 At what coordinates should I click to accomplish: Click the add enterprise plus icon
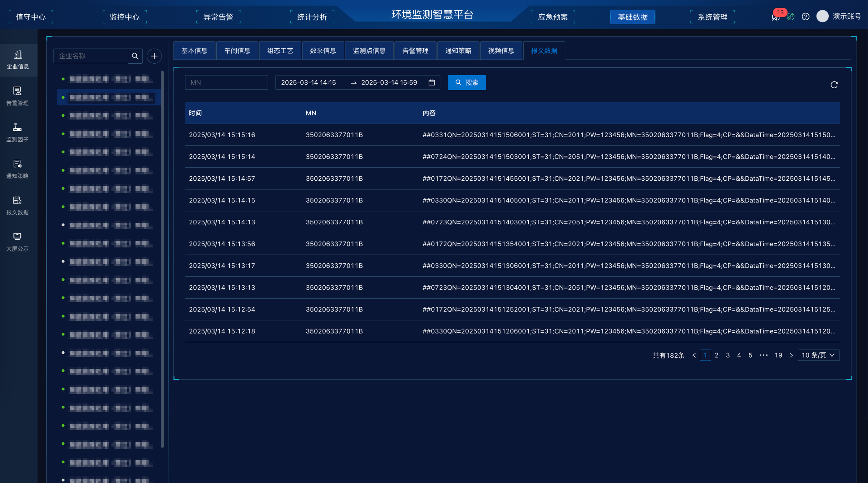[154, 56]
